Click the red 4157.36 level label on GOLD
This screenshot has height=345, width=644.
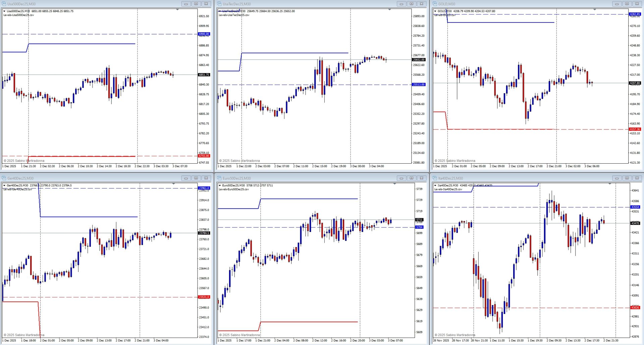[x=635, y=129]
